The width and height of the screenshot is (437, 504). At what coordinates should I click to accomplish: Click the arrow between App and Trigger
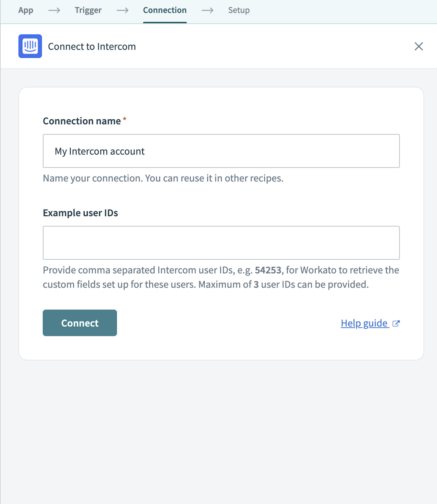(54, 11)
